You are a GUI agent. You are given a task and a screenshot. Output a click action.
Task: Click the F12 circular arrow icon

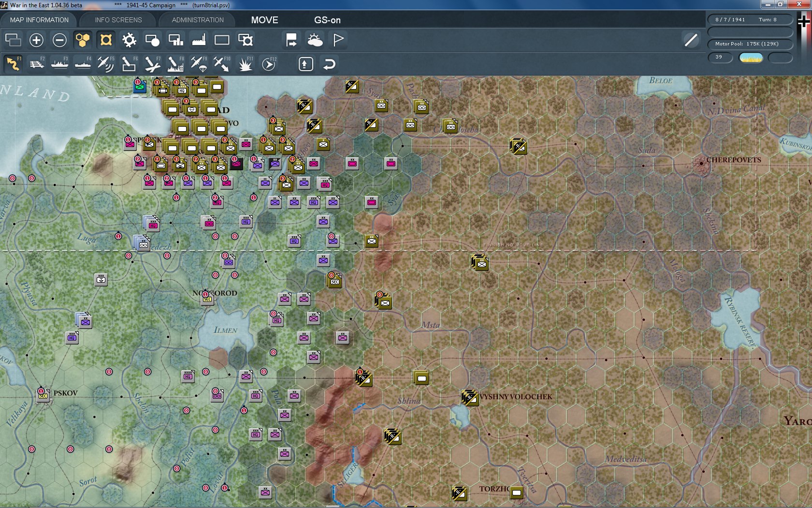(x=269, y=64)
